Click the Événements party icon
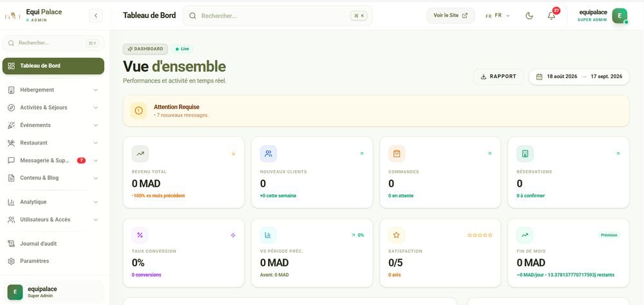644x305 pixels. (x=12, y=125)
